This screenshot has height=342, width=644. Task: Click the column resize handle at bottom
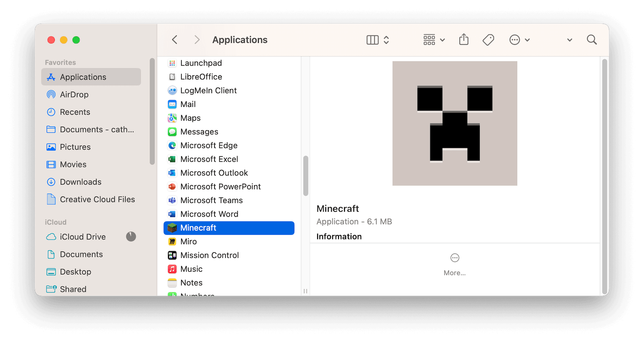[305, 291]
